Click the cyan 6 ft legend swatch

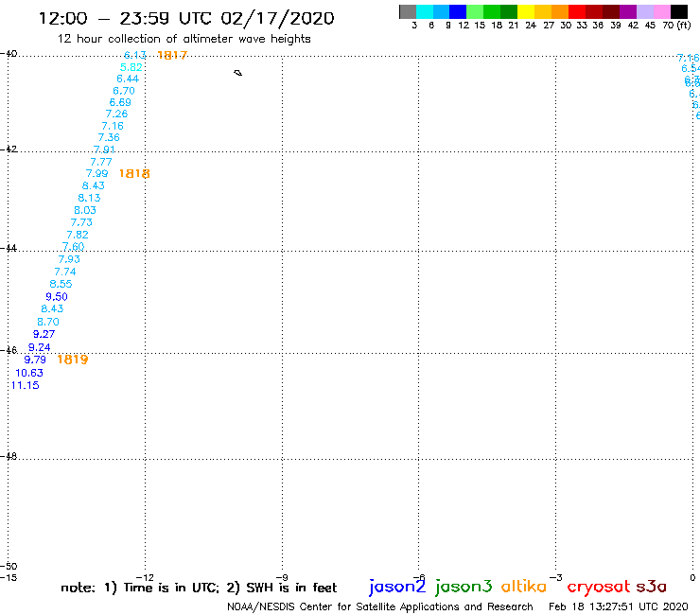tap(425, 11)
